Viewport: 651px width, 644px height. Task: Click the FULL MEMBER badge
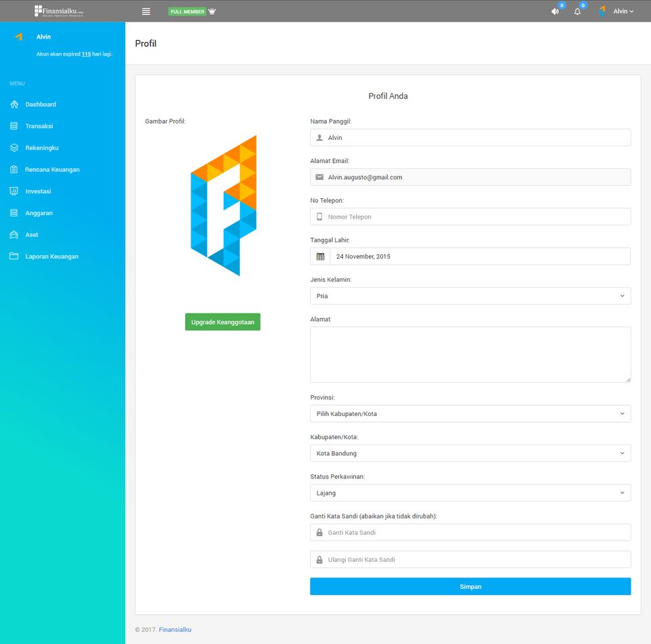[x=187, y=12]
